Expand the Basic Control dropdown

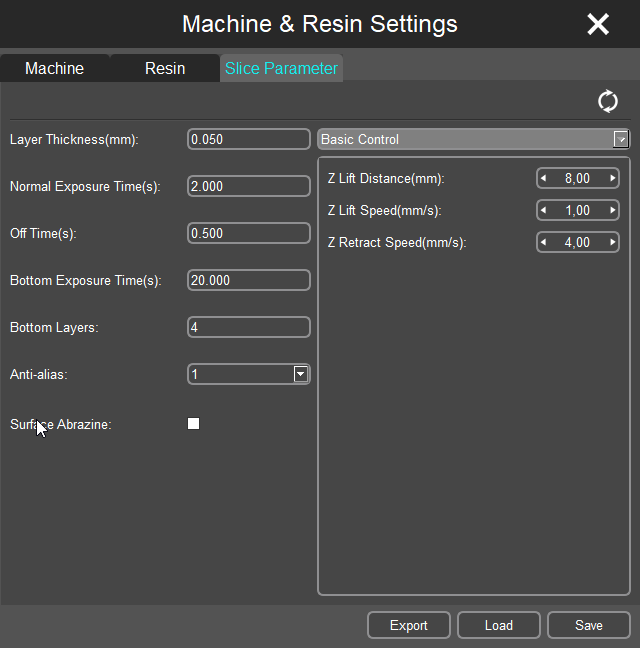[621, 139]
